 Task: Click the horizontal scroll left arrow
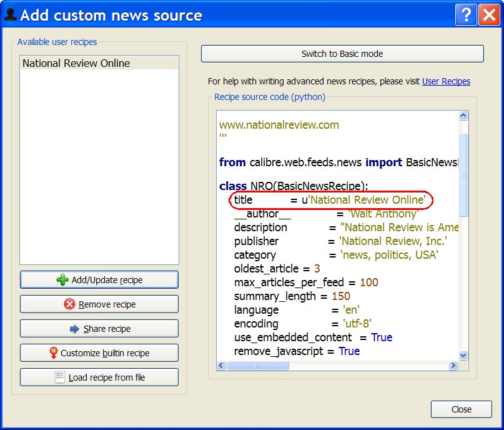(221, 366)
